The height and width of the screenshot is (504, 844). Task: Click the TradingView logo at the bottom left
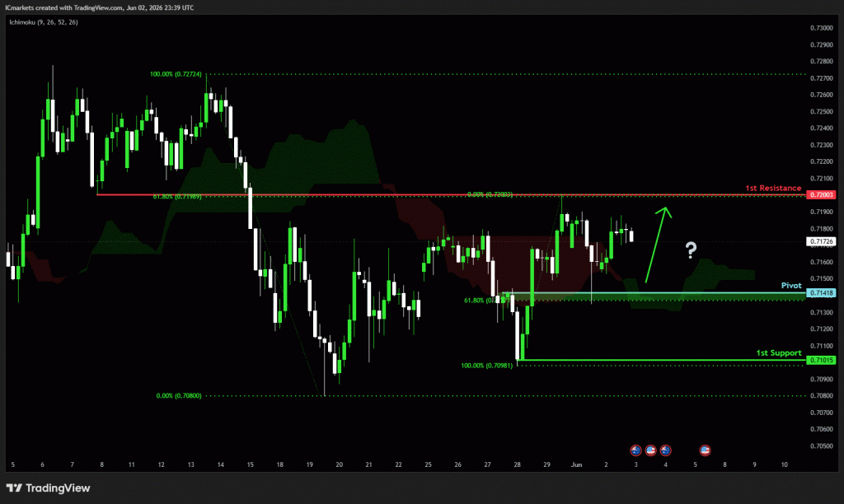point(49,488)
